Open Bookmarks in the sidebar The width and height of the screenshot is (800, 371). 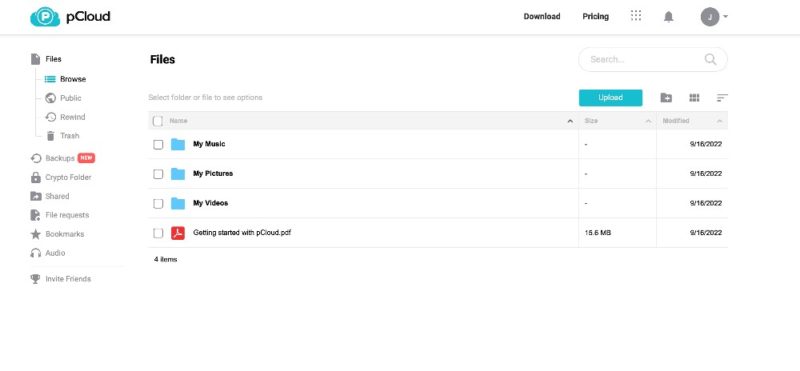coord(65,234)
